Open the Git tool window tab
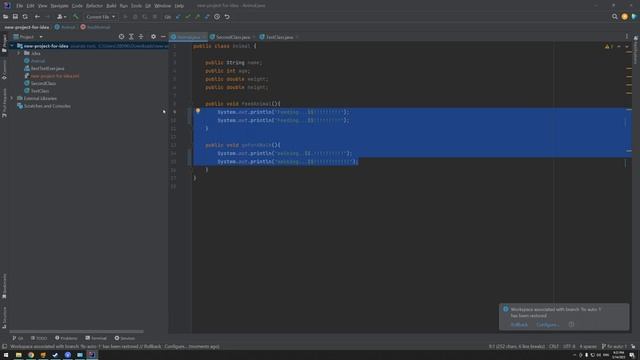Viewport: 640px width, 360px height. pyautogui.click(x=18, y=338)
